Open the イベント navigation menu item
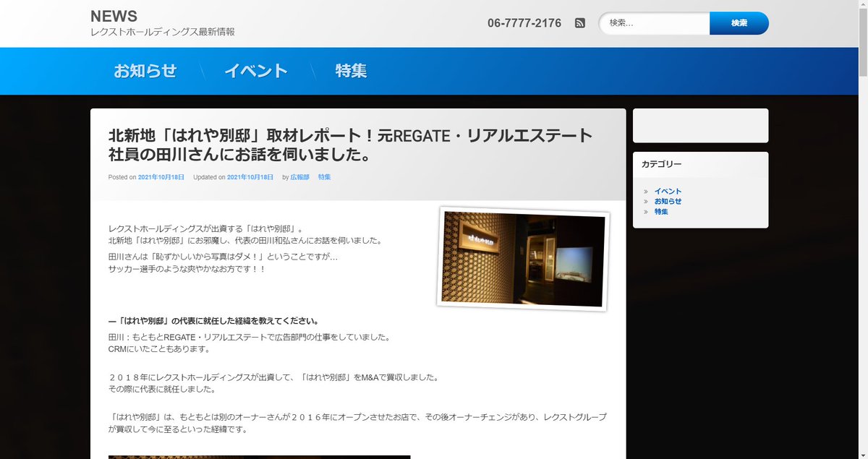Viewport: 868px width, 459px height. [256, 71]
